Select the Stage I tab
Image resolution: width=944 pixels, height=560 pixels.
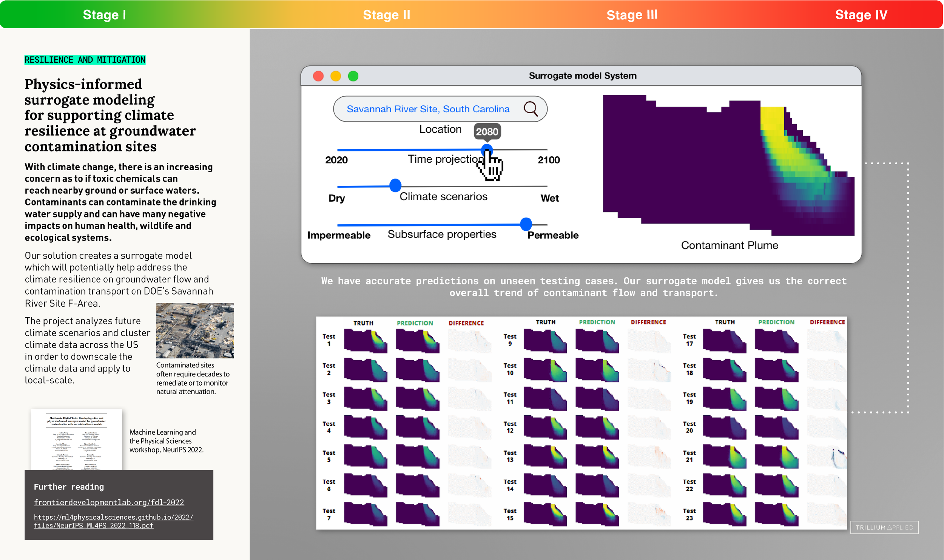click(x=104, y=15)
